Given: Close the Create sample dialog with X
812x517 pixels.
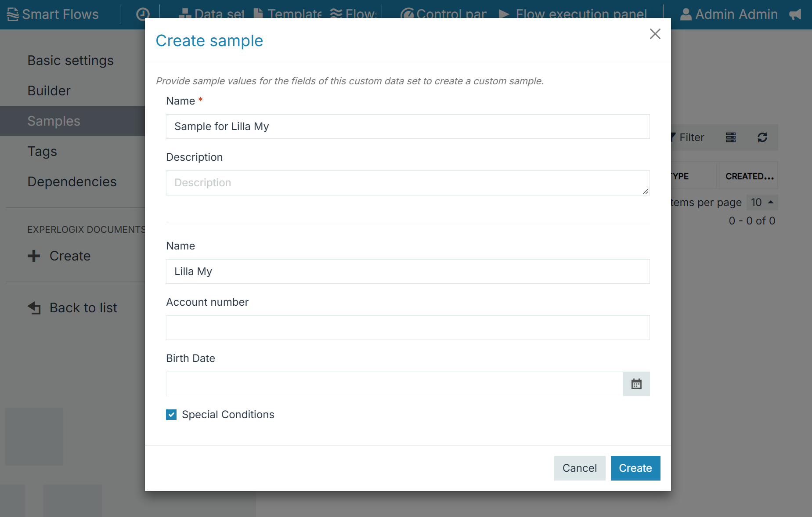Looking at the screenshot, I should [655, 34].
